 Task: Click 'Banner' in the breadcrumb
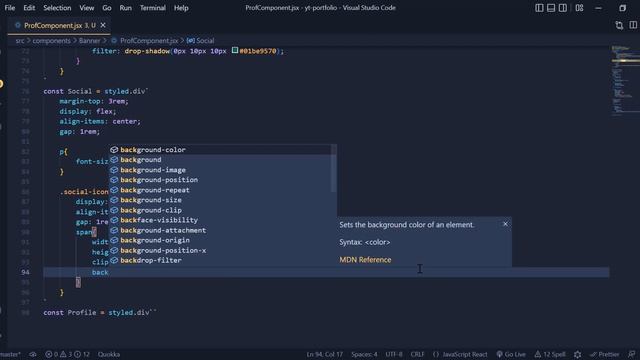[89, 40]
